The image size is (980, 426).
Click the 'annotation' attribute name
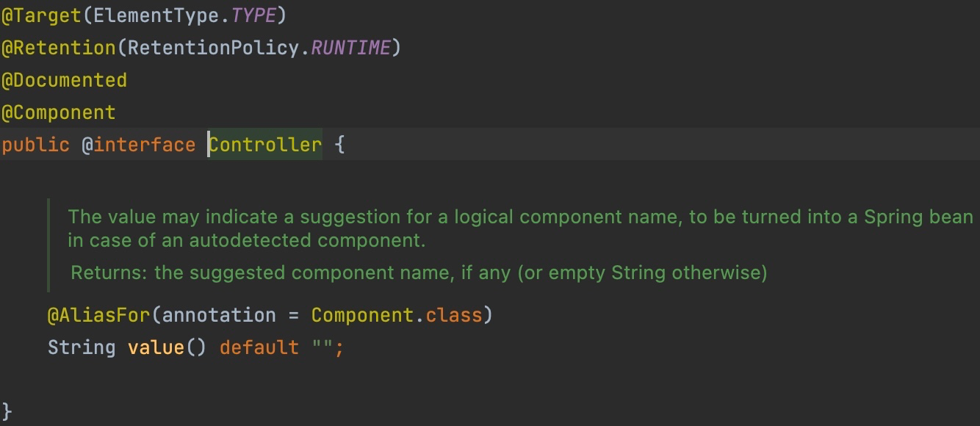click(219, 315)
